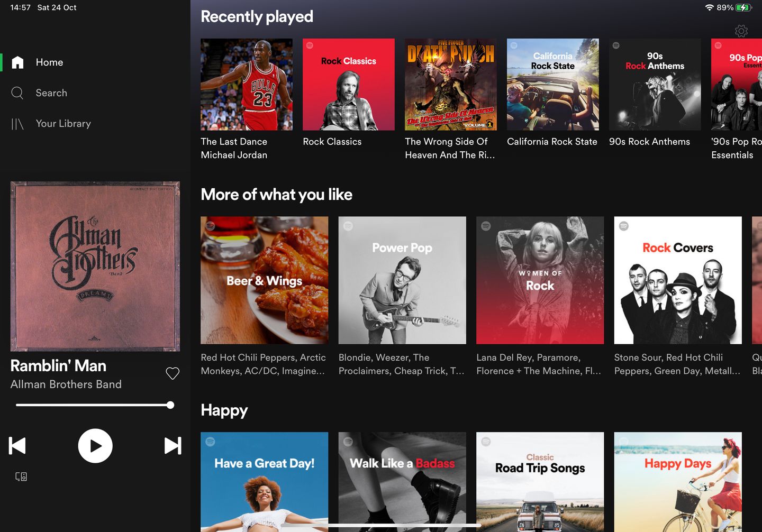Click the Ramblin' Man song title
Image resolution: width=762 pixels, height=532 pixels.
pos(58,366)
